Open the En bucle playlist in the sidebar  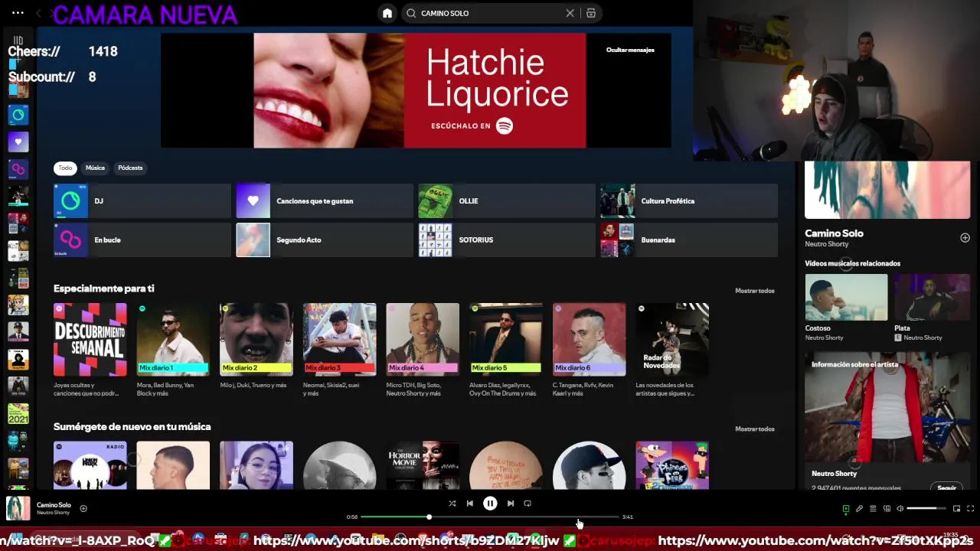(18, 168)
